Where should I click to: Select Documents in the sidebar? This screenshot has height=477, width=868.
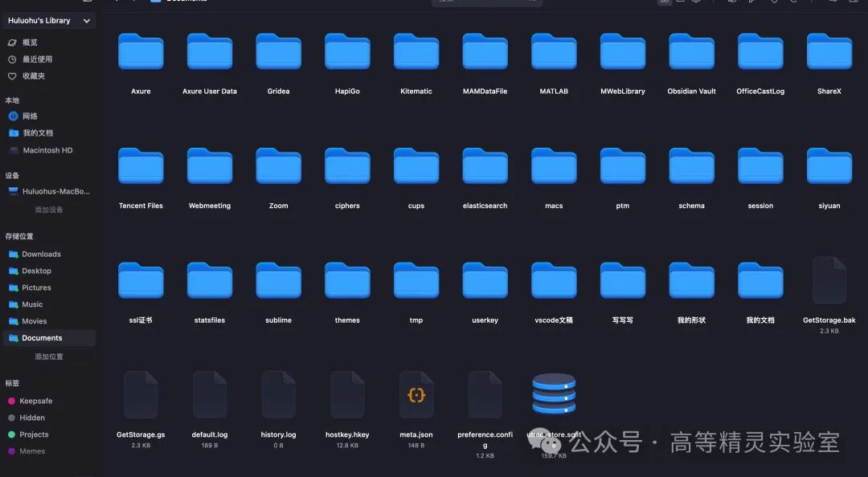tap(49, 337)
